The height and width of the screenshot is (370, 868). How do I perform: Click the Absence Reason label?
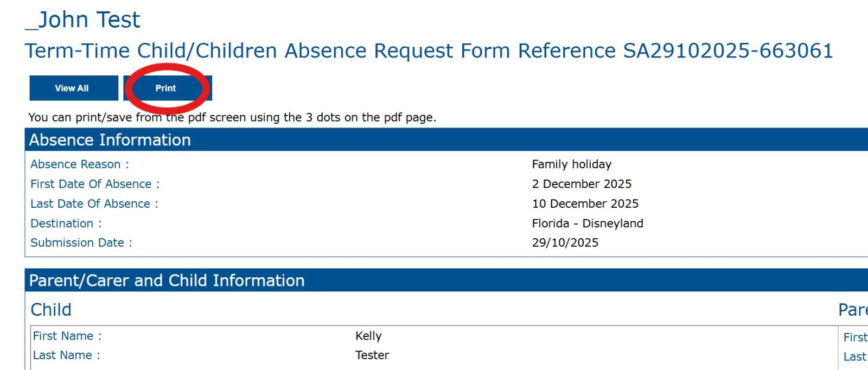(x=79, y=164)
